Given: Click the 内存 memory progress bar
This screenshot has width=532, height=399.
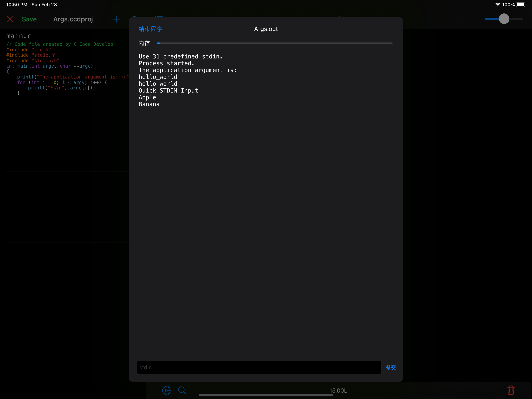Looking at the screenshot, I should pyautogui.click(x=274, y=43).
